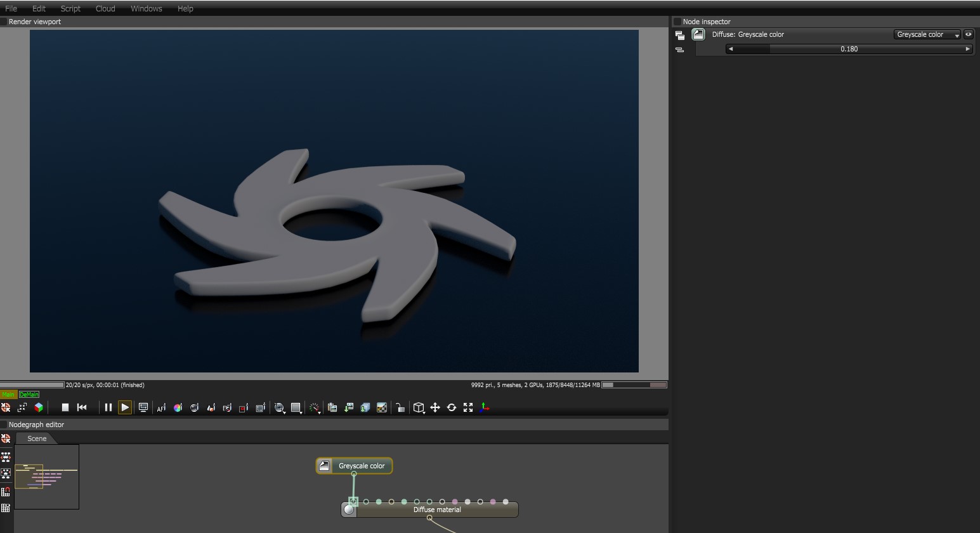Open the render priority gauge dropdown
Screen dimensions: 980x533
point(315,408)
